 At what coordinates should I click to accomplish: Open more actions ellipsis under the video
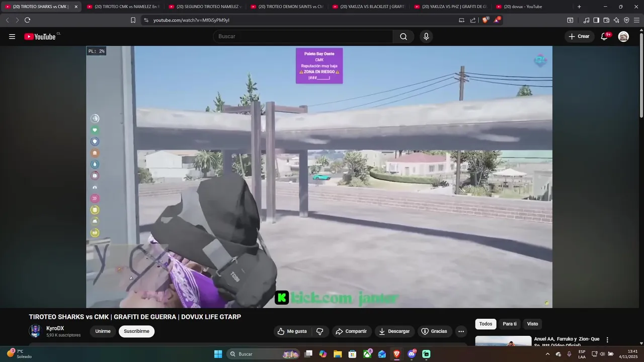click(461, 331)
